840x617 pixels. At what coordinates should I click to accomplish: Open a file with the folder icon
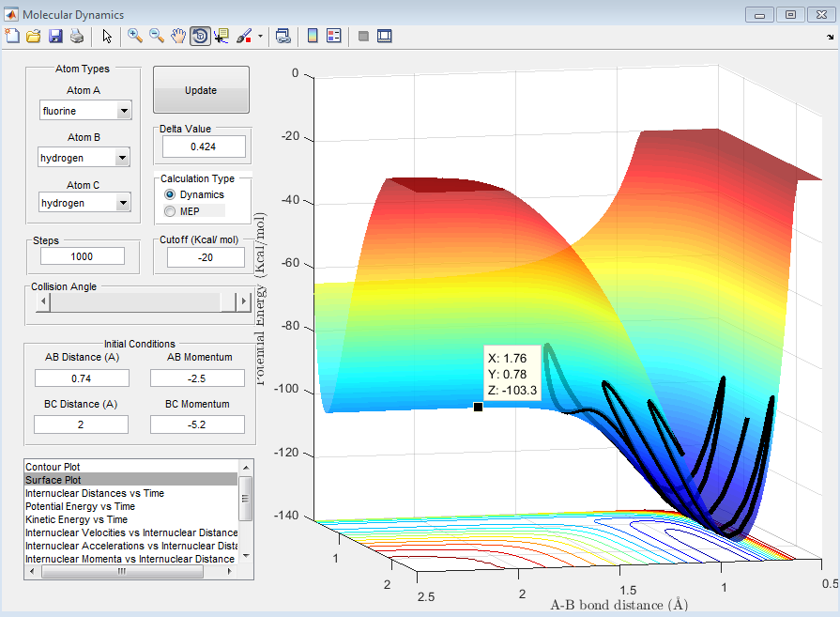click(x=34, y=36)
